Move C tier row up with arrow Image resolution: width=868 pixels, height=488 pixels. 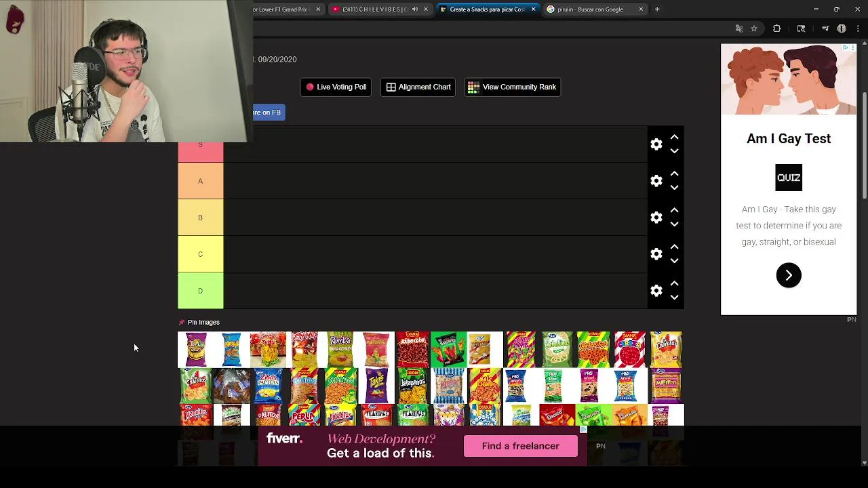pos(674,247)
